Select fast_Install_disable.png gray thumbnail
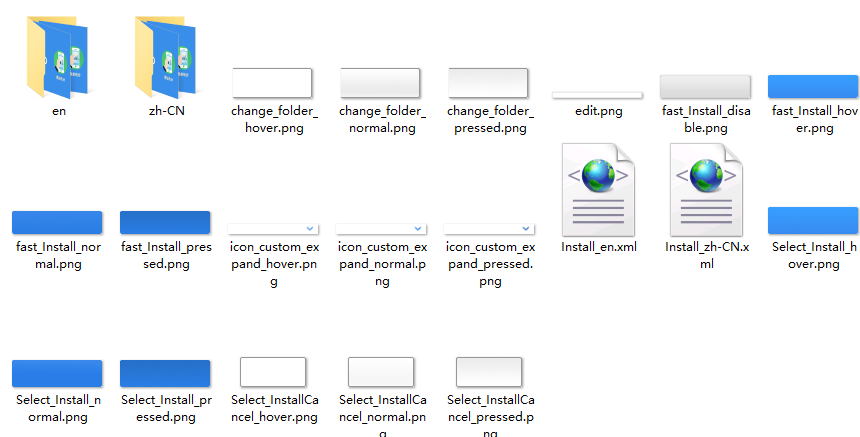 [705, 87]
